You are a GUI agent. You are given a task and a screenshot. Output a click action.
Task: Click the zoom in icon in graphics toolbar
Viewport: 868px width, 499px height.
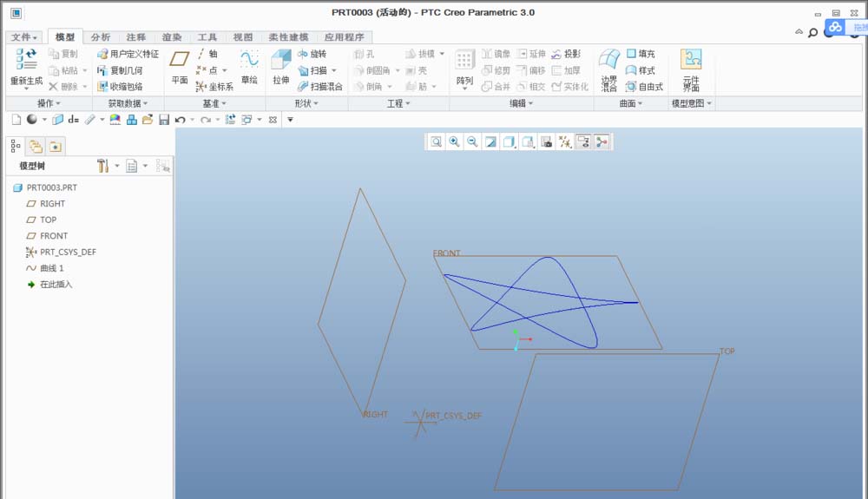pyautogui.click(x=454, y=142)
